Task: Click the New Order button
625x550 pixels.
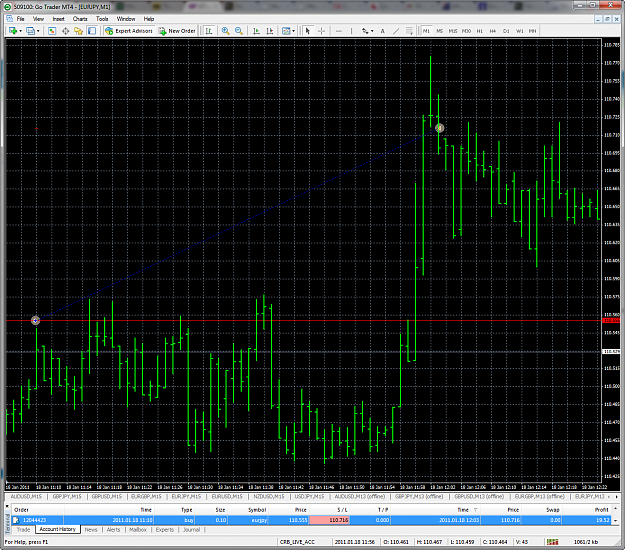Action: point(177,31)
